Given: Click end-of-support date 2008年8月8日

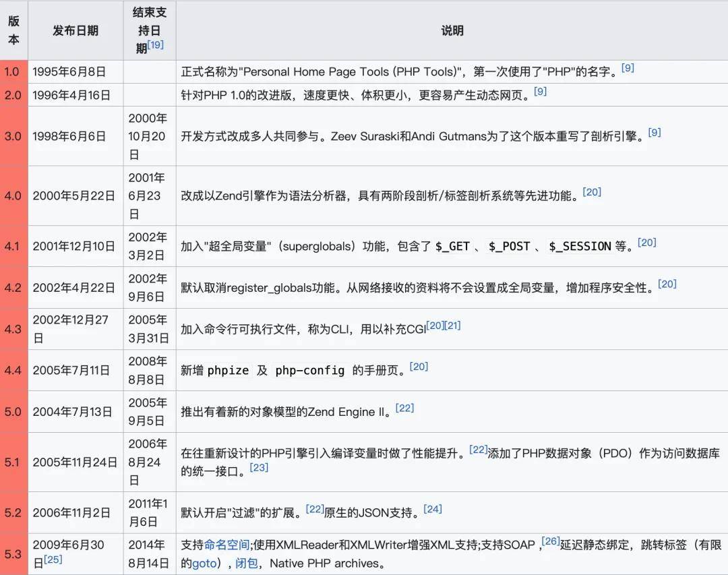Looking at the screenshot, I should tap(148, 370).
